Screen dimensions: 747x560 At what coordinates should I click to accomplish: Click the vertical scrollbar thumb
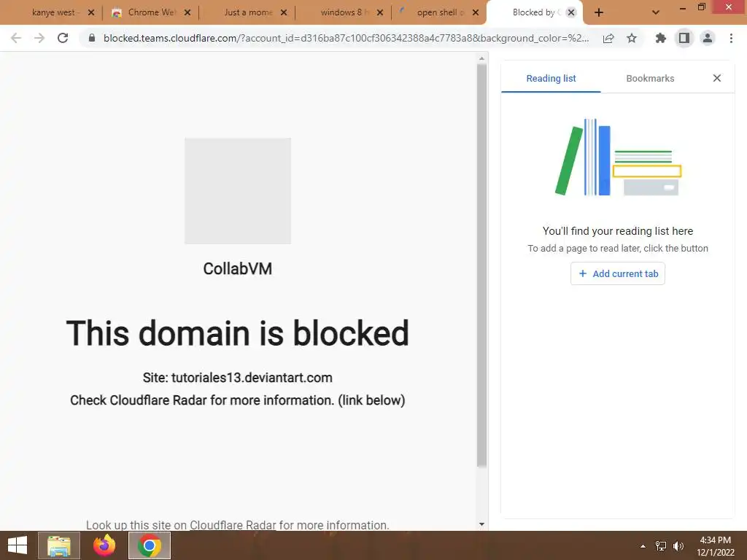[481, 265]
